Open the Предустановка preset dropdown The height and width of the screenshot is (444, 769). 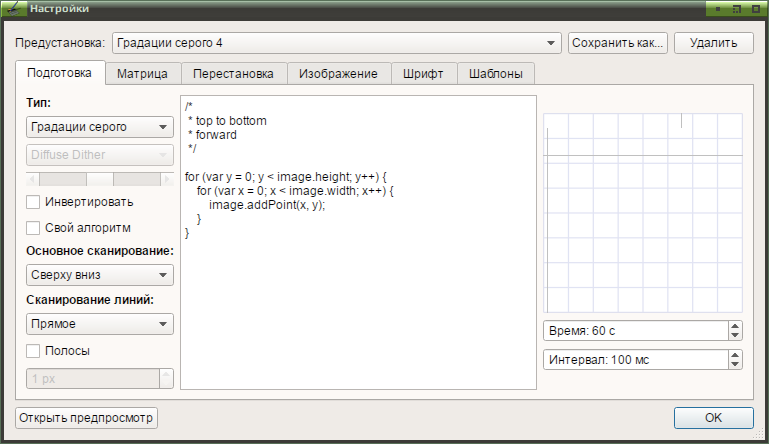click(337, 43)
